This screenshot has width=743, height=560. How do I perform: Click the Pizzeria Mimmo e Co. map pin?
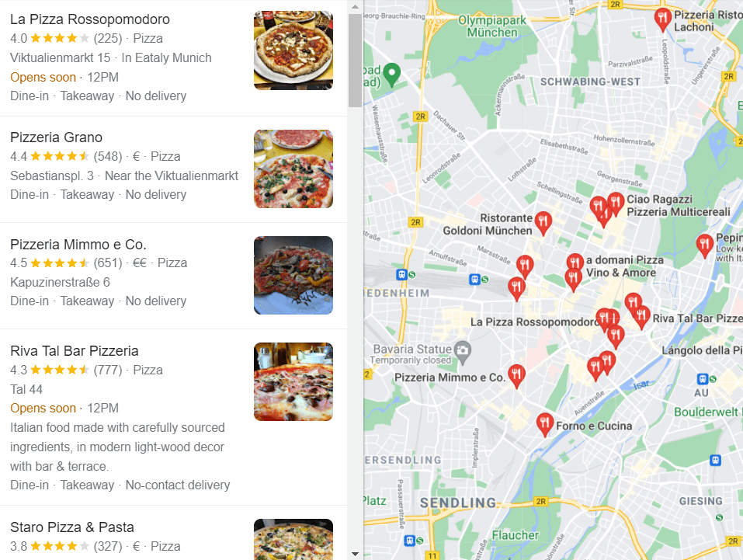coord(516,375)
